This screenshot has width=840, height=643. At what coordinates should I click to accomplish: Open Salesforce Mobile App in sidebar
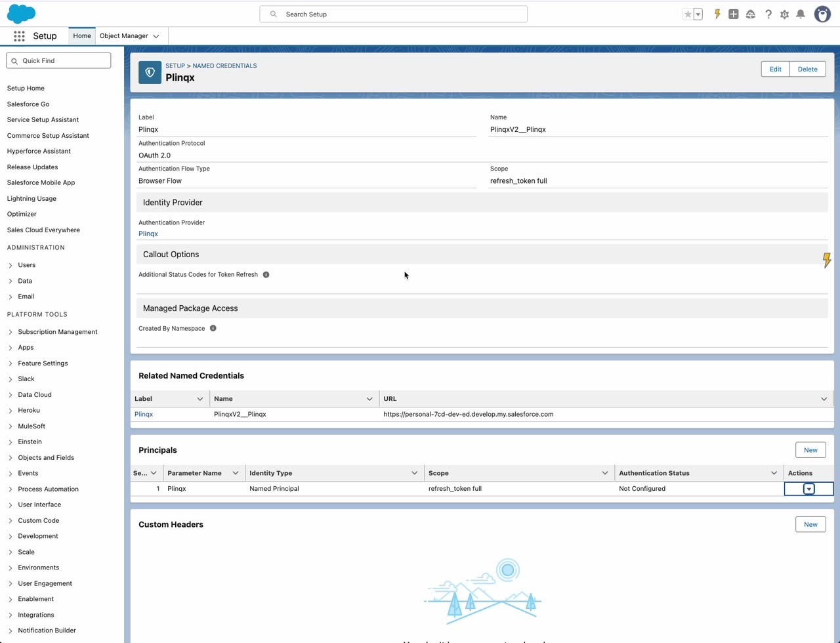41,182
